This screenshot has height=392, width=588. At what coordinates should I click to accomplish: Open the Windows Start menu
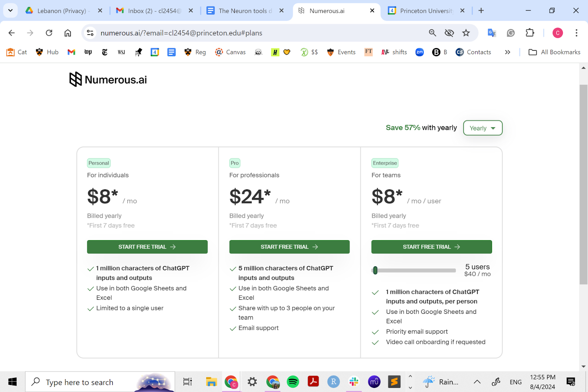(x=12, y=382)
